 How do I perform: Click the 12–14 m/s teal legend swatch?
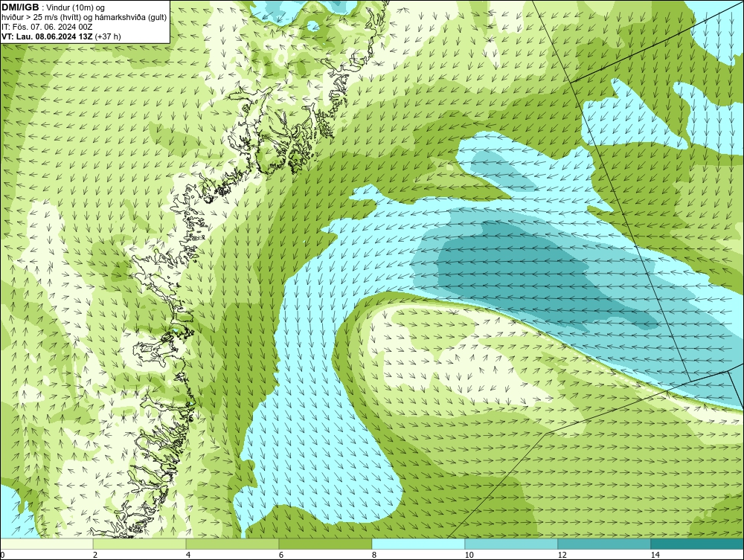point(604,544)
